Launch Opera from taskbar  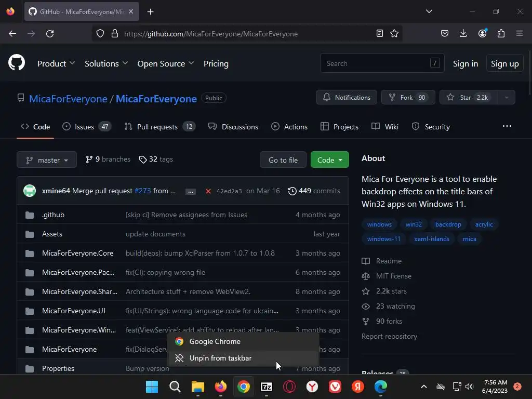coord(289,387)
